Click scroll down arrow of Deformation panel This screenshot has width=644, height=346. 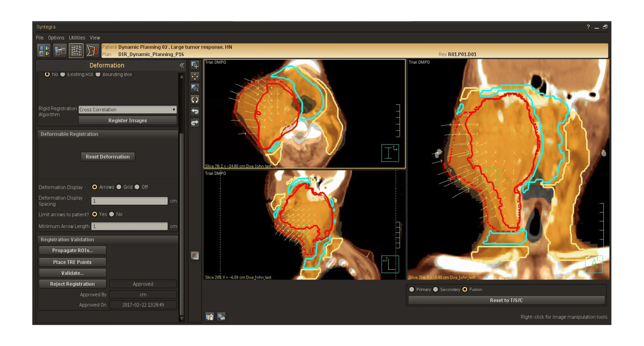pyautogui.click(x=182, y=318)
